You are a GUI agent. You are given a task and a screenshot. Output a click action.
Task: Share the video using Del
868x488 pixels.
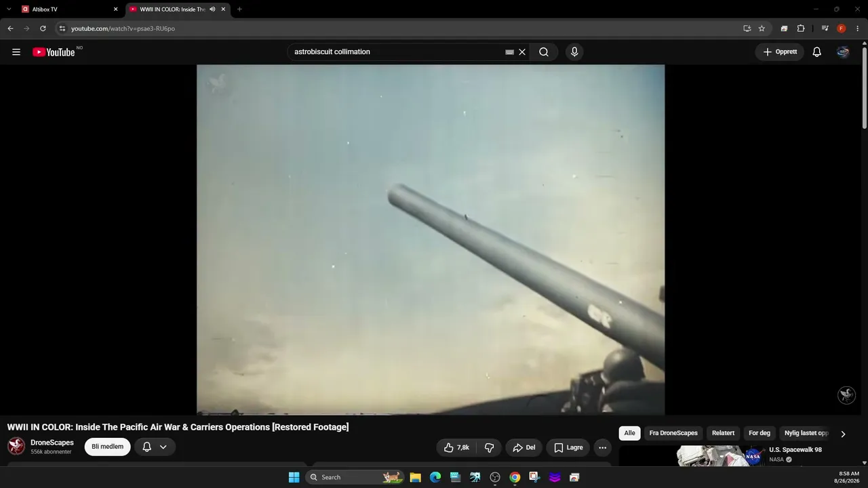[x=524, y=447]
